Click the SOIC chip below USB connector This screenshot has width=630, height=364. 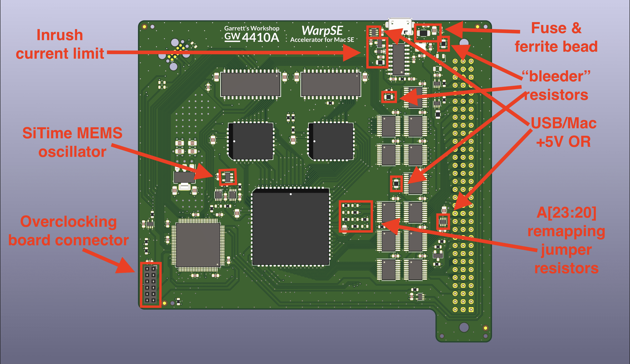[x=399, y=60]
